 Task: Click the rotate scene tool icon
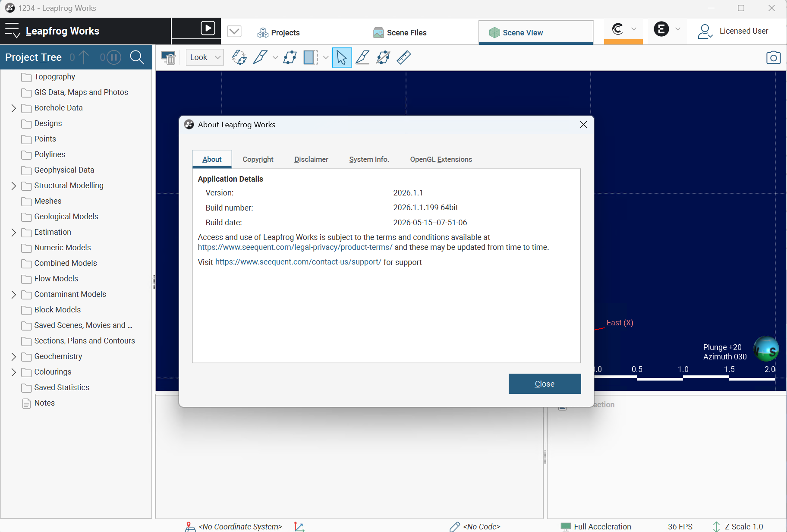[x=239, y=57]
